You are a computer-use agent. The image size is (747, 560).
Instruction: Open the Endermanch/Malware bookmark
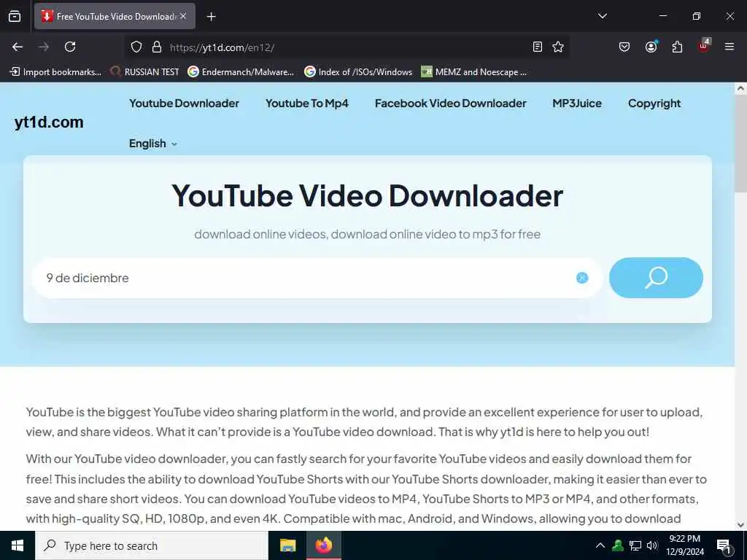coord(241,72)
